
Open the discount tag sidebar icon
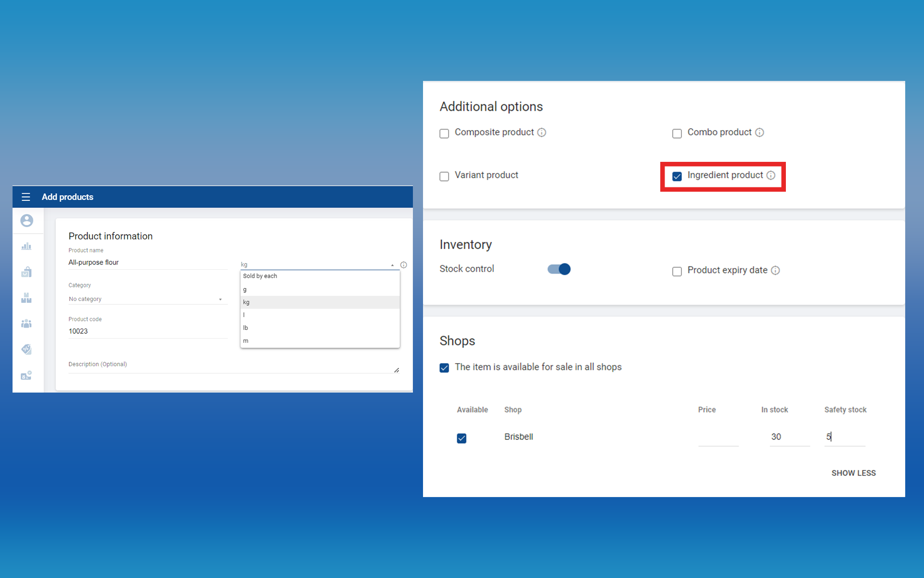[26, 349]
